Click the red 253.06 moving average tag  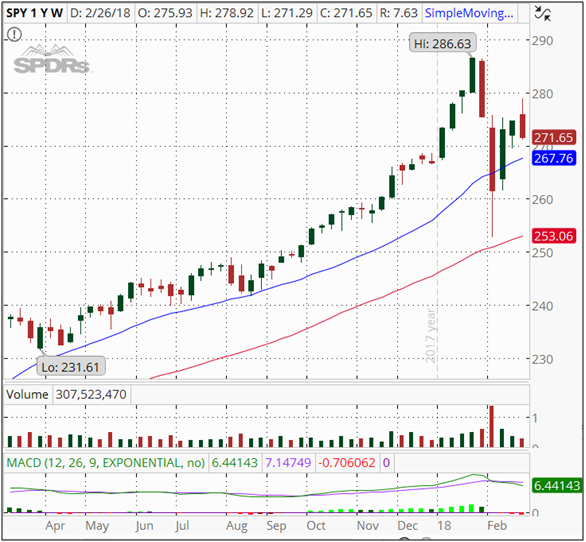coord(553,236)
